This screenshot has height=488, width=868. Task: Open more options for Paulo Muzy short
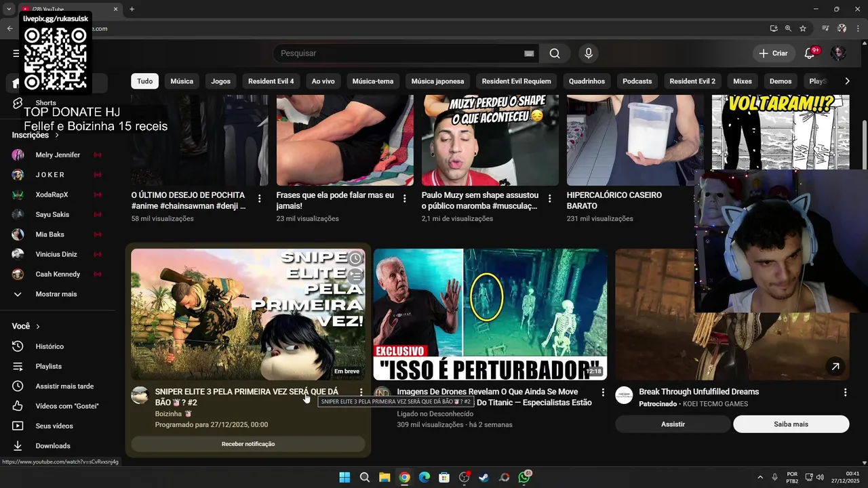tap(550, 199)
